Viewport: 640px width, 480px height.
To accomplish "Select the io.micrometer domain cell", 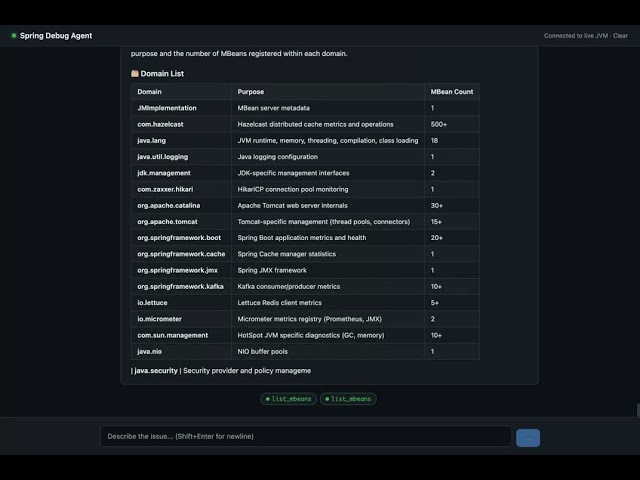I will pyautogui.click(x=182, y=319).
